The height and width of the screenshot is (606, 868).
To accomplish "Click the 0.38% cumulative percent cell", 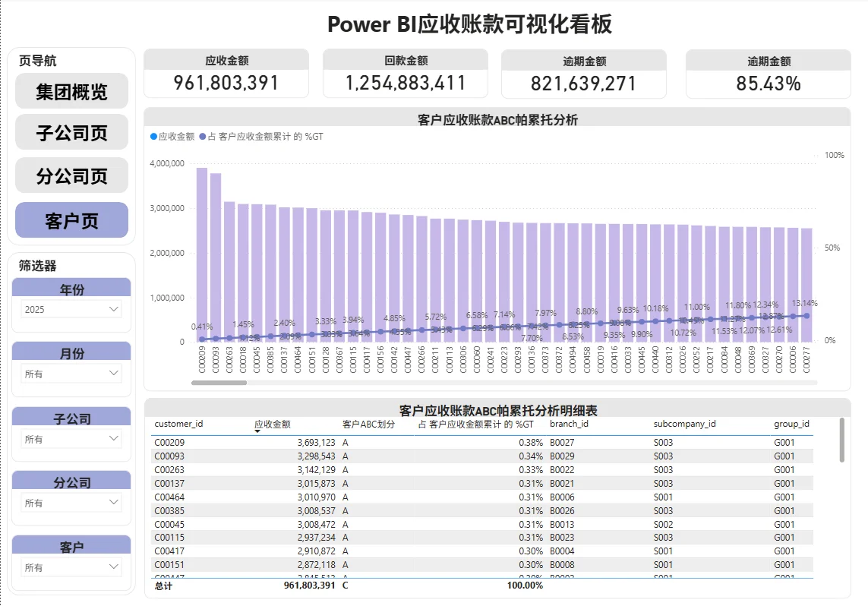I will pos(531,443).
